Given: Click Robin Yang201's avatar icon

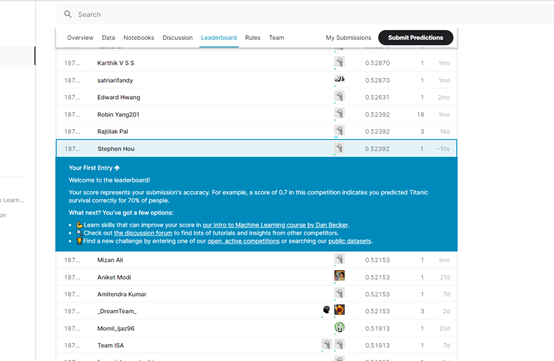Looking at the screenshot, I should pyautogui.click(x=339, y=113).
